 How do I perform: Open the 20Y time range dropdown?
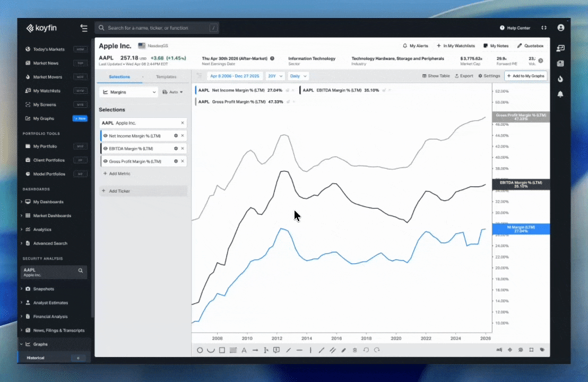[x=273, y=76]
